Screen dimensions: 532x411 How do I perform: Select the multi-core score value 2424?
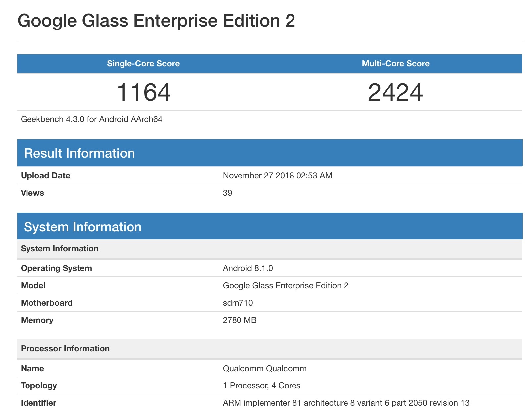pos(396,92)
